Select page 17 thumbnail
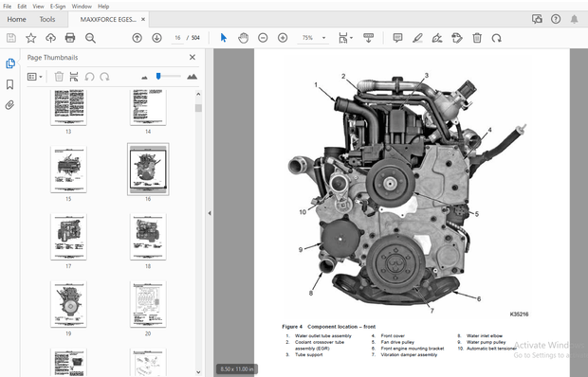The image size is (588, 377). click(x=68, y=237)
